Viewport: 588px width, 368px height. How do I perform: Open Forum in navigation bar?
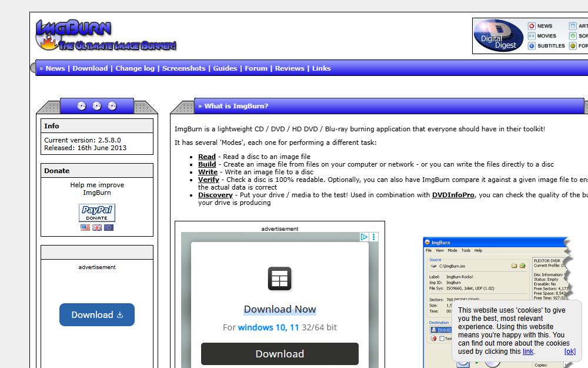tap(256, 68)
